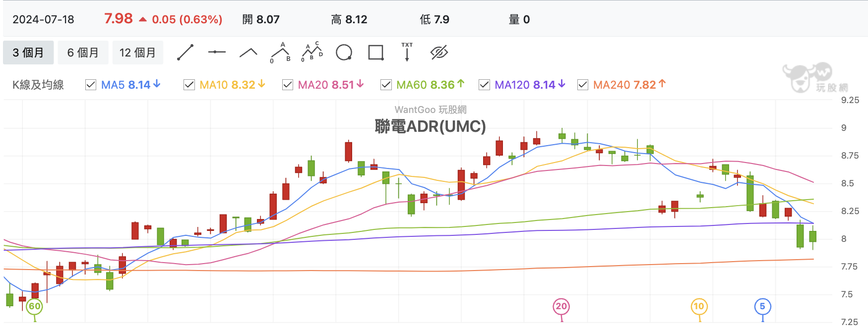The image size is (868, 331).
Task: Click the MA20 8.51 label text
Action: (x=331, y=85)
